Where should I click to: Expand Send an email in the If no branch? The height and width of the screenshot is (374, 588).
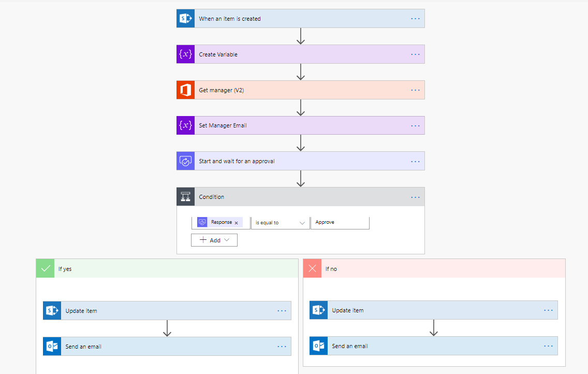[434, 346]
